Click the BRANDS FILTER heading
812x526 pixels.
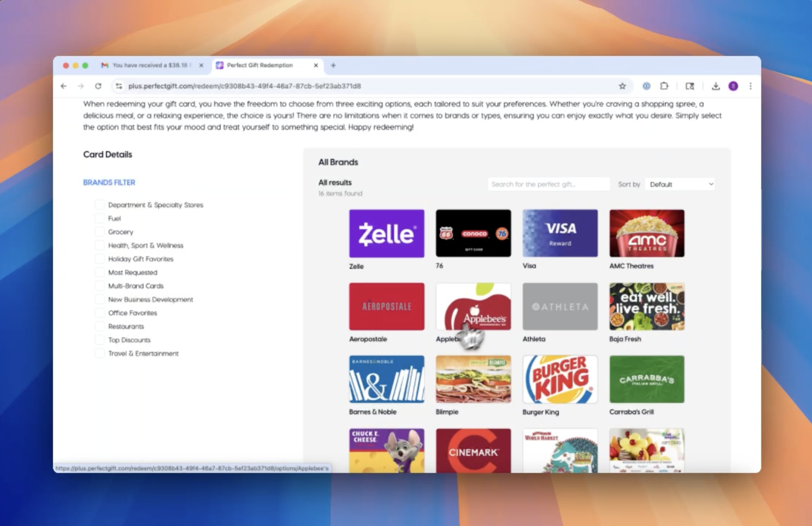pyautogui.click(x=109, y=183)
